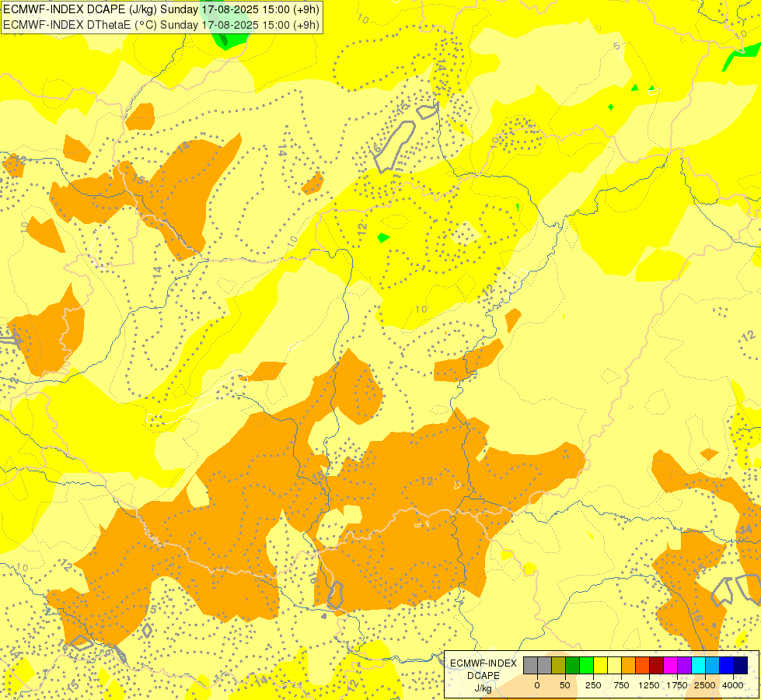Click the magenta legend swatch
This screenshot has height=700, width=761.
click(x=671, y=666)
